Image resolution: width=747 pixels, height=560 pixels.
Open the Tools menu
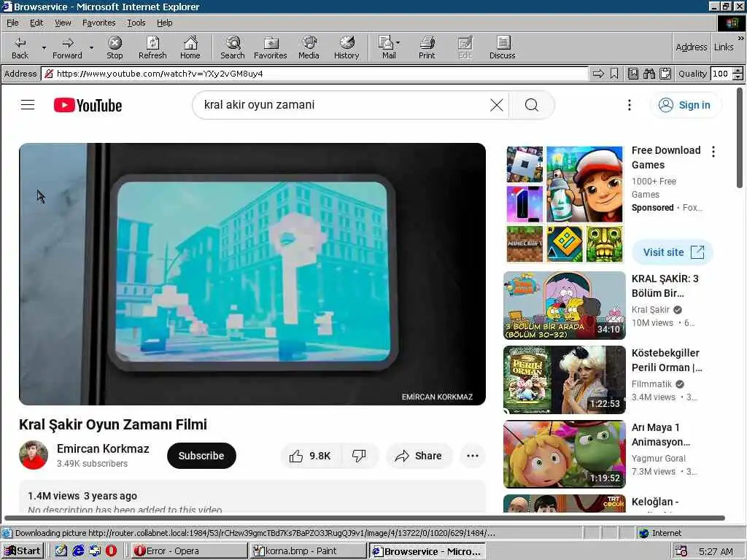[x=136, y=23]
